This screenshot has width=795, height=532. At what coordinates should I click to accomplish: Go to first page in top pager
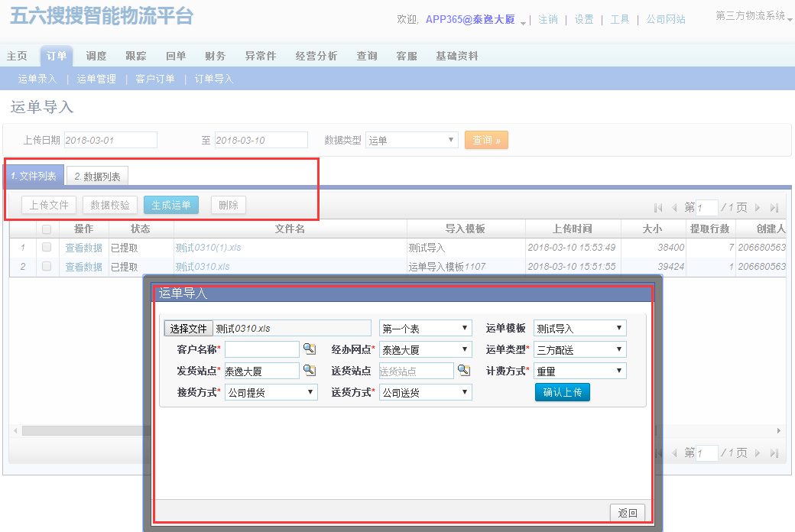pyautogui.click(x=658, y=208)
